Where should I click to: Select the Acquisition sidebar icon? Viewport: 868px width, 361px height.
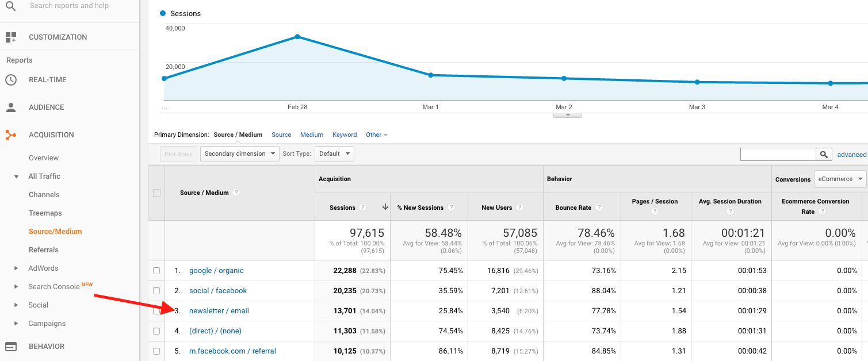10,135
